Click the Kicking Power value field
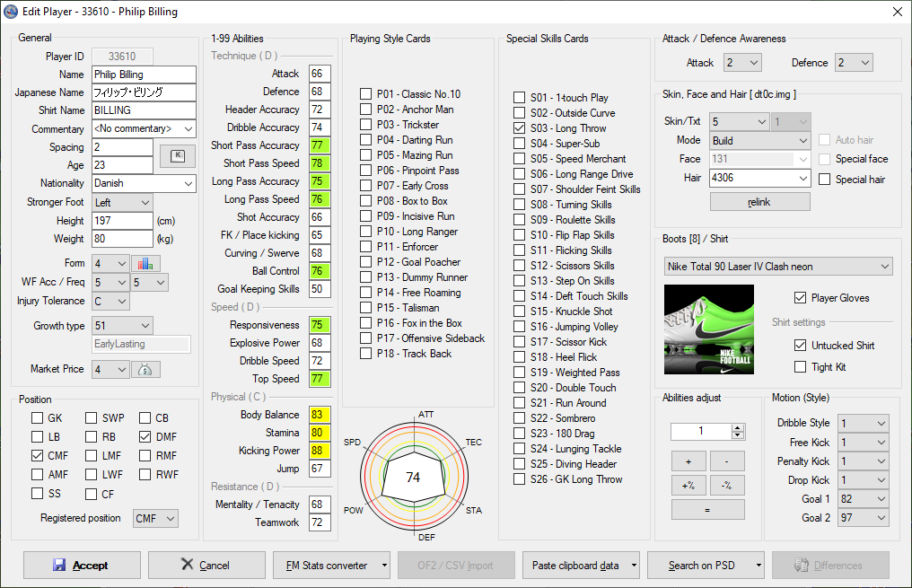Viewport: 912px width, 588px height. 320,451
